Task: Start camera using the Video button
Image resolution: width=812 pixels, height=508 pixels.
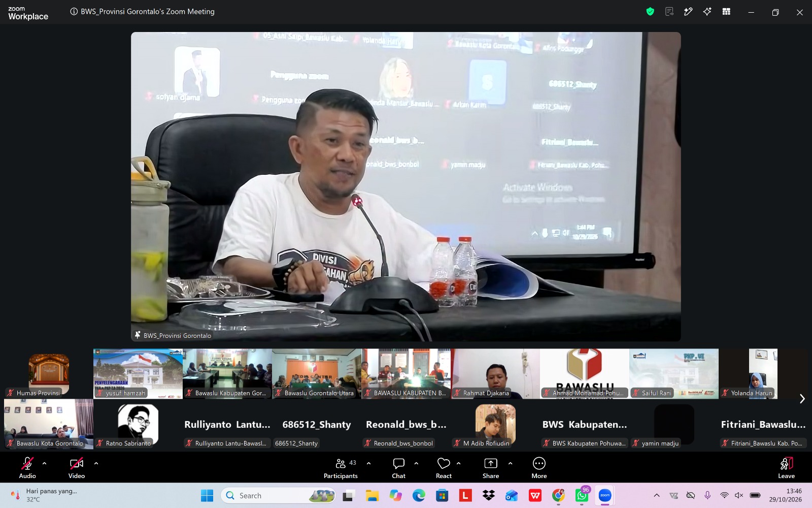Action: (77, 467)
